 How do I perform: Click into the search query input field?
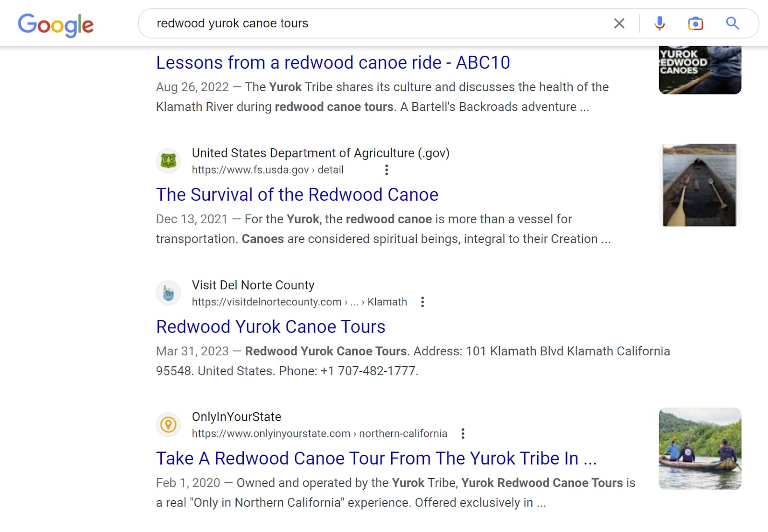(374, 24)
